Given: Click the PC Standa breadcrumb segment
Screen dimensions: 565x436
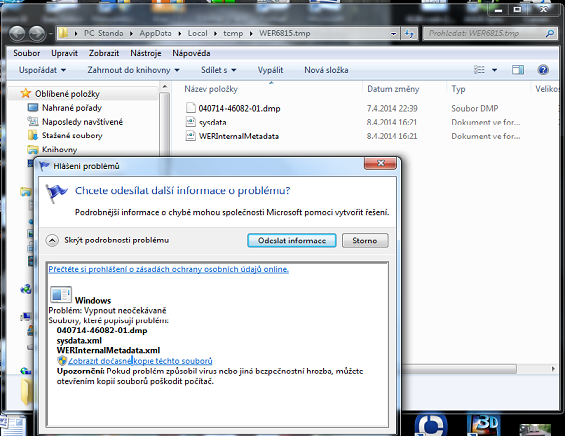Looking at the screenshot, I should click(x=104, y=34).
